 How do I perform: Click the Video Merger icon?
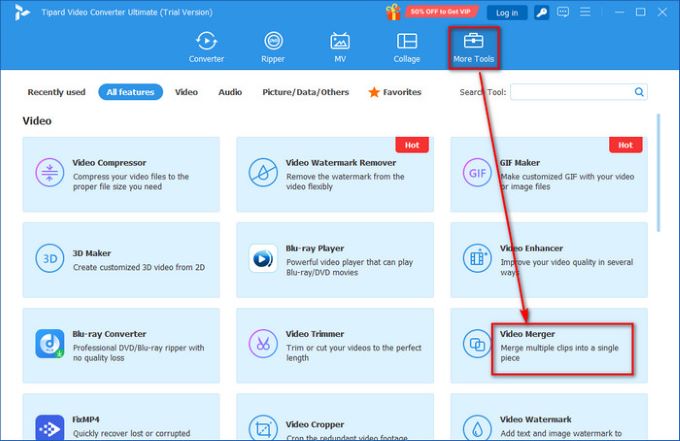pyautogui.click(x=477, y=344)
